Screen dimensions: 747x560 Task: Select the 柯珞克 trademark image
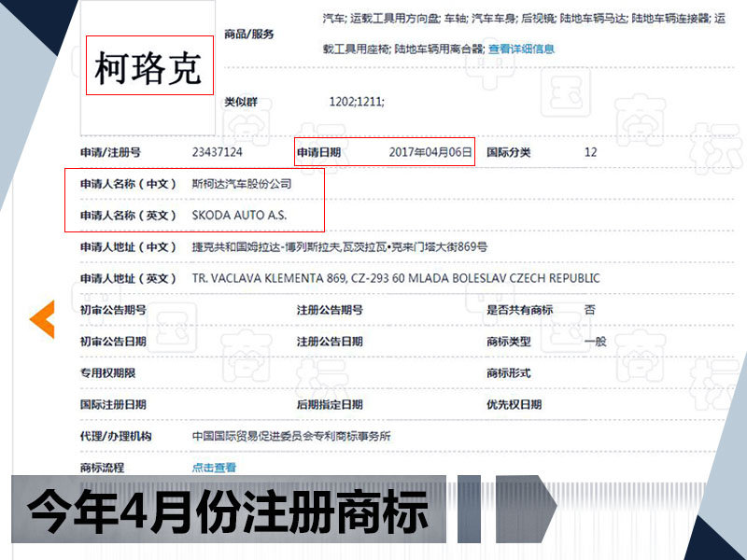click(148, 68)
